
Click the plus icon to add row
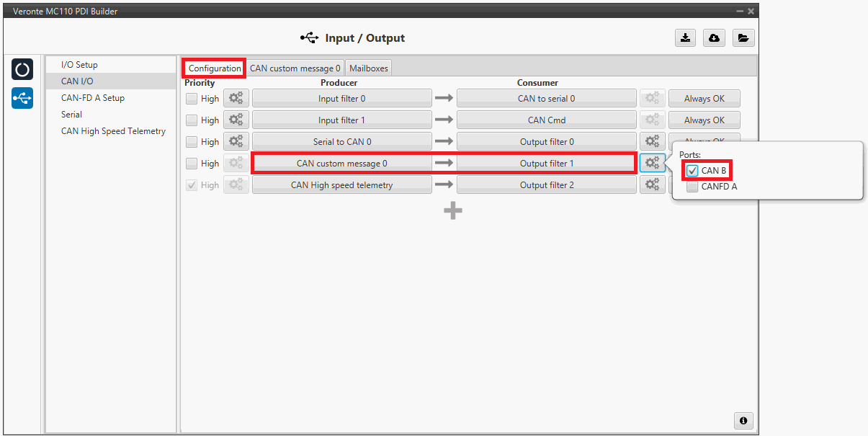(452, 210)
